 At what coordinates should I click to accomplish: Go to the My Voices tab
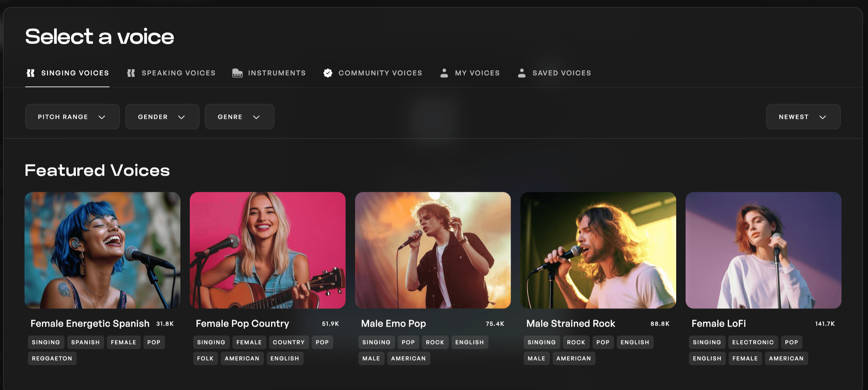pos(470,73)
